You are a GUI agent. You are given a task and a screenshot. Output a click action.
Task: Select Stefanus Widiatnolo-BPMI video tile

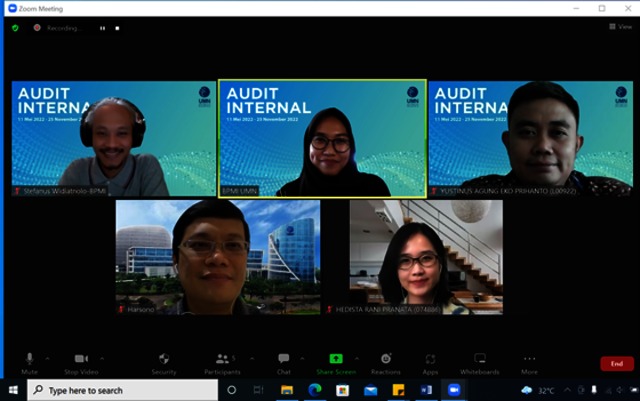pos(114,139)
